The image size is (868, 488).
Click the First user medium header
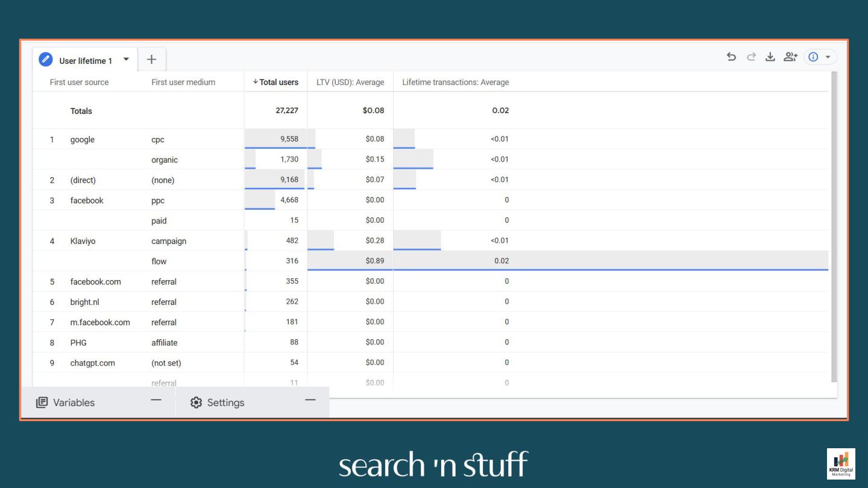183,82
